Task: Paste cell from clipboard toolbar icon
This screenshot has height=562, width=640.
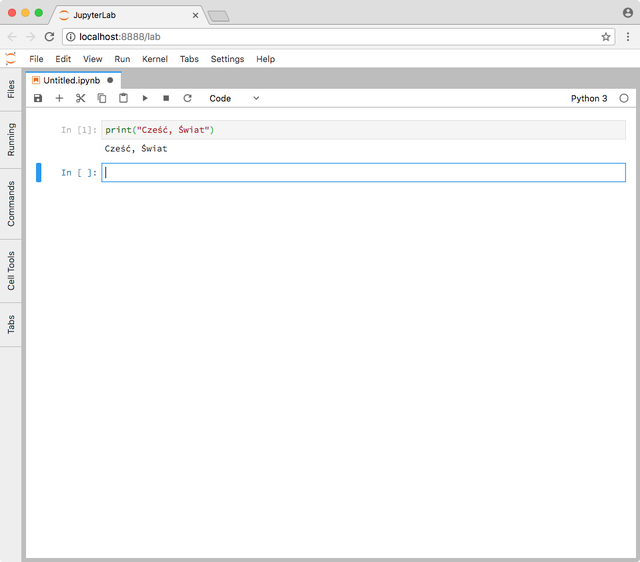Action: (x=123, y=98)
